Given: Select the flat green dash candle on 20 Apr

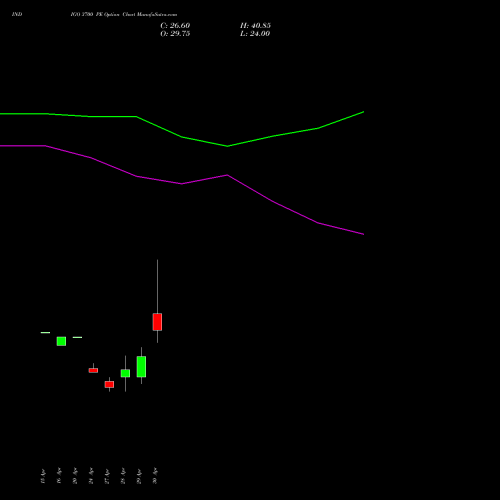Looking at the screenshot, I should (x=77, y=337).
